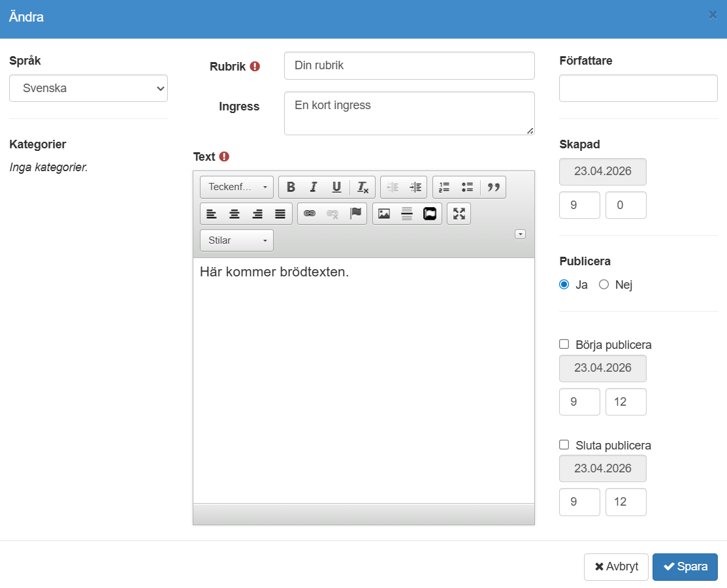Enable the Börja publicera checkbox

(564, 344)
